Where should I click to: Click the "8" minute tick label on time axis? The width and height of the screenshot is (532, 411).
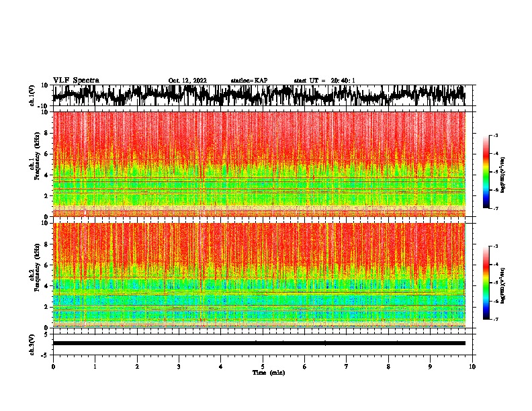coord(388,367)
